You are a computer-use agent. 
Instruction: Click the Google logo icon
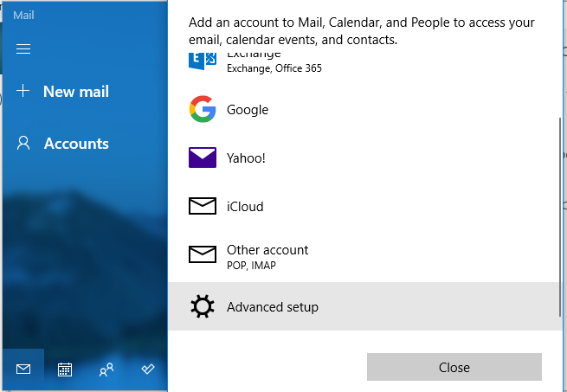(x=203, y=110)
